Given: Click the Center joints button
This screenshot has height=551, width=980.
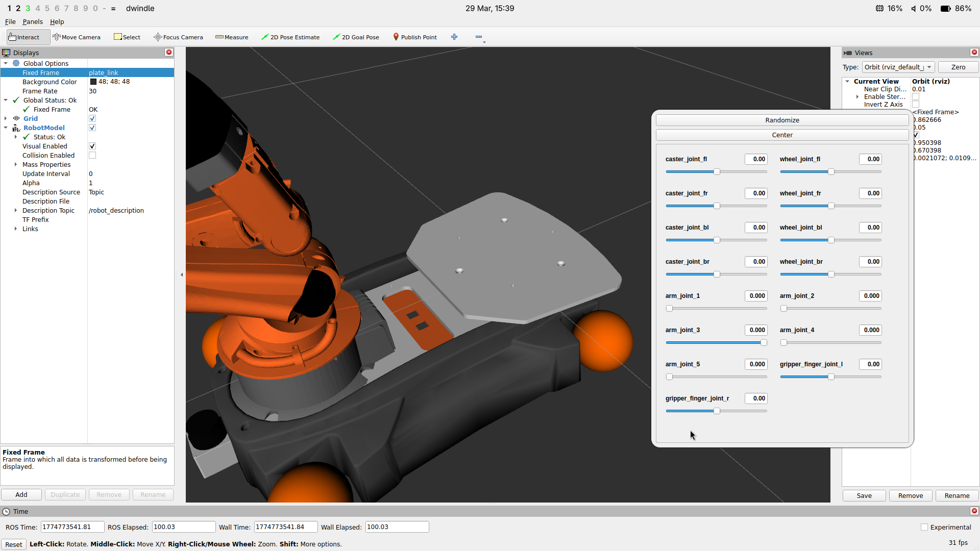Looking at the screenshot, I should (782, 135).
